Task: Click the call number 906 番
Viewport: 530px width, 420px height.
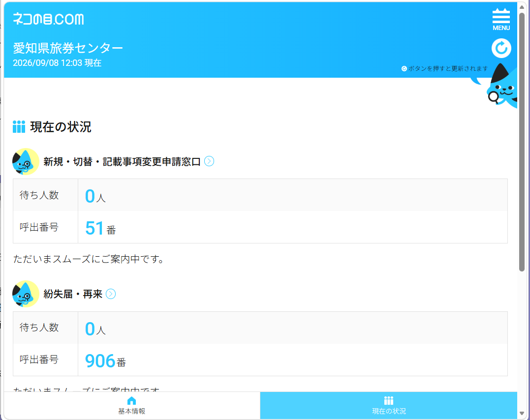Action: pos(105,361)
